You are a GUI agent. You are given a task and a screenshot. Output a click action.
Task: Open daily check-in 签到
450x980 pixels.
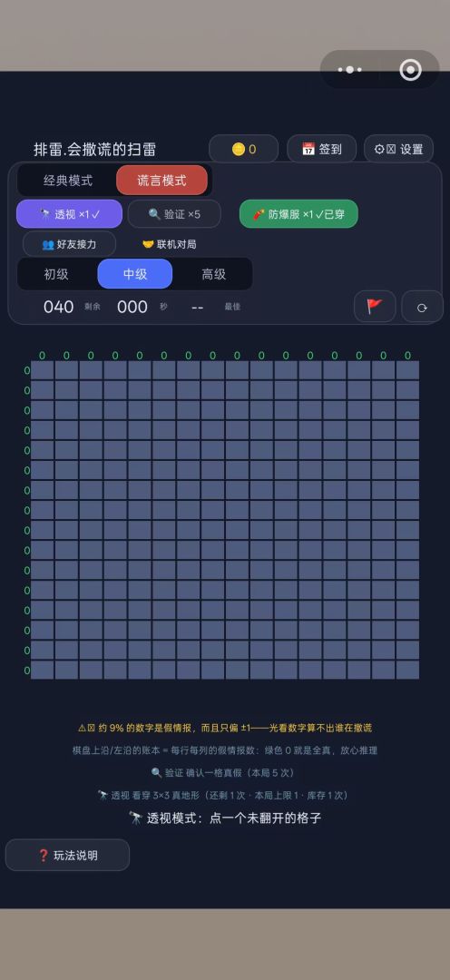click(322, 149)
